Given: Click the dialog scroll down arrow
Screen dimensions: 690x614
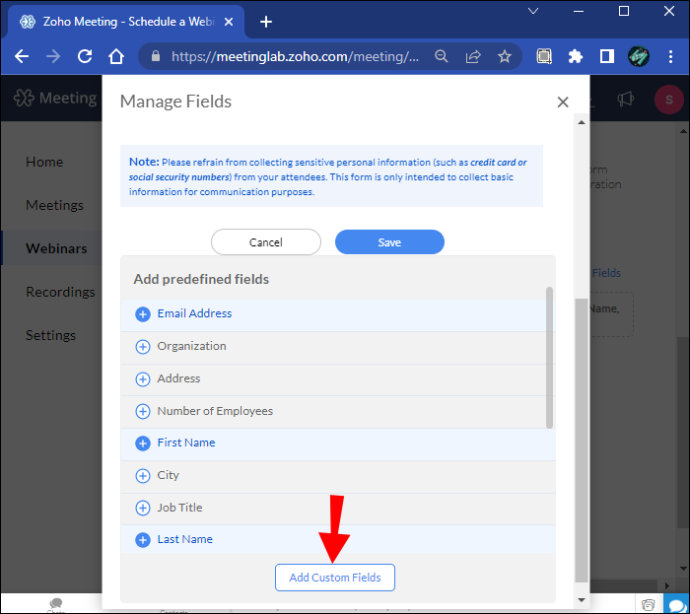Looking at the screenshot, I should (581, 599).
